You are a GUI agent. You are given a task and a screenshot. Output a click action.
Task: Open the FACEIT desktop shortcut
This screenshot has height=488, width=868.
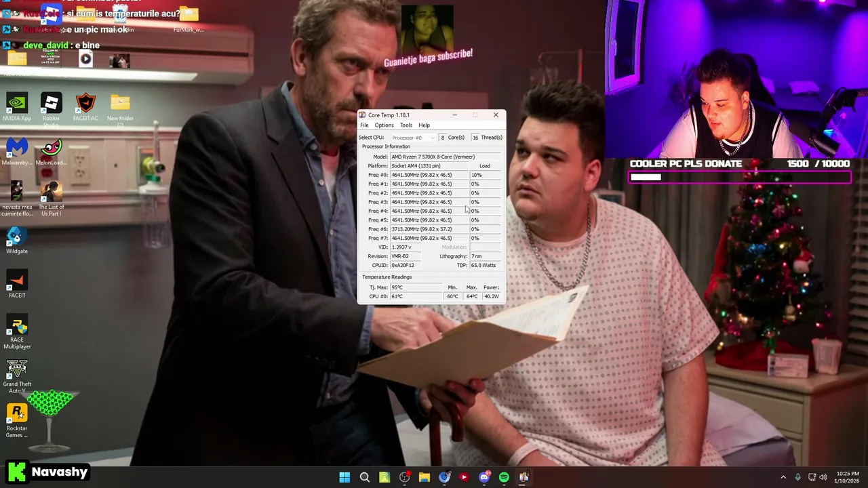(x=17, y=284)
